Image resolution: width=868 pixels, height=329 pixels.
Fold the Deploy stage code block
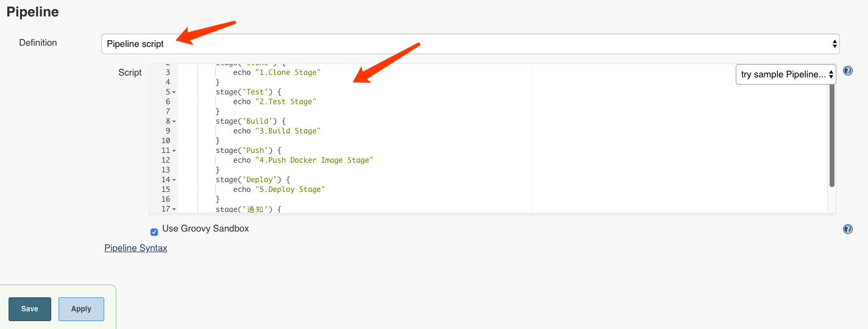[x=174, y=180]
